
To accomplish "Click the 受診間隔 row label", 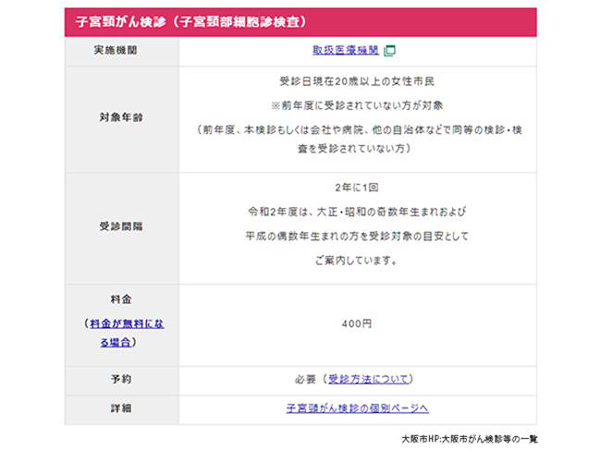I will [x=121, y=226].
